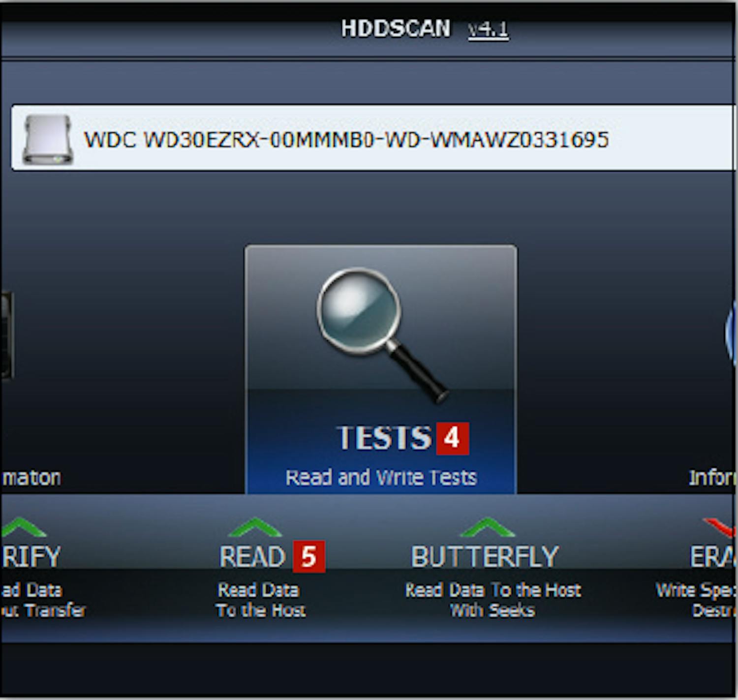Select the partially visible ERASE test

(713, 557)
